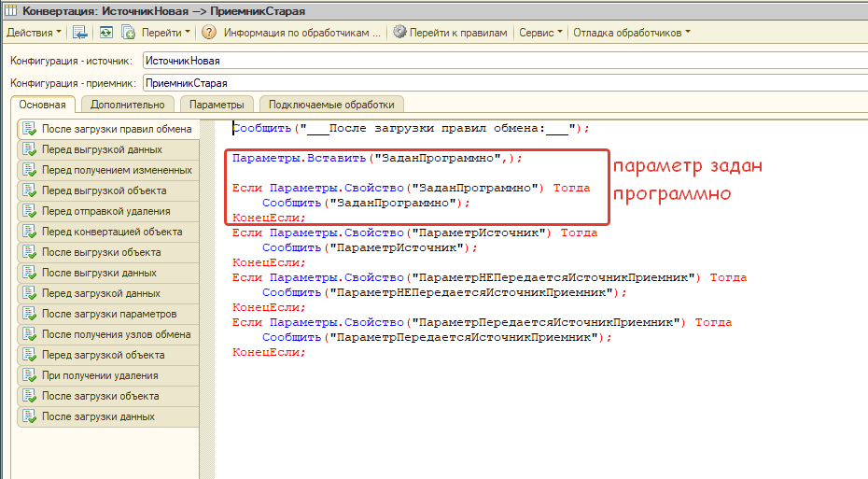The image size is (868, 479).
Task: Click the Сообщить "После загрузки правил обмена" line
Action: click(x=411, y=129)
